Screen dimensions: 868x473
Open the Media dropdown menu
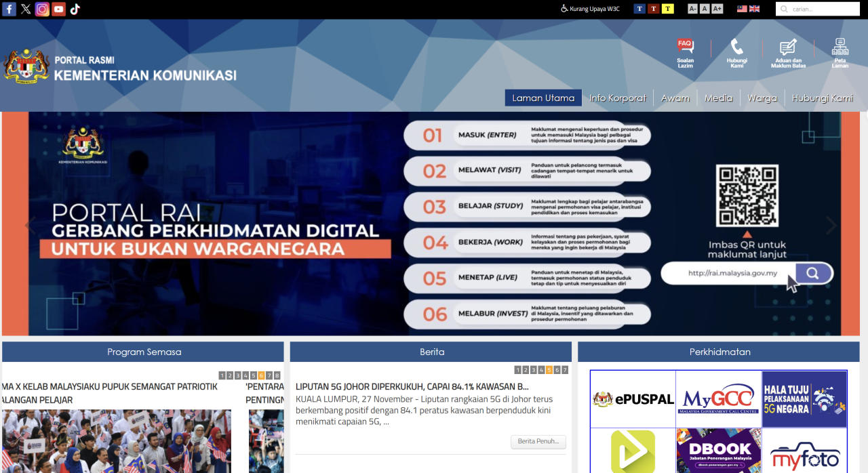(718, 98)
